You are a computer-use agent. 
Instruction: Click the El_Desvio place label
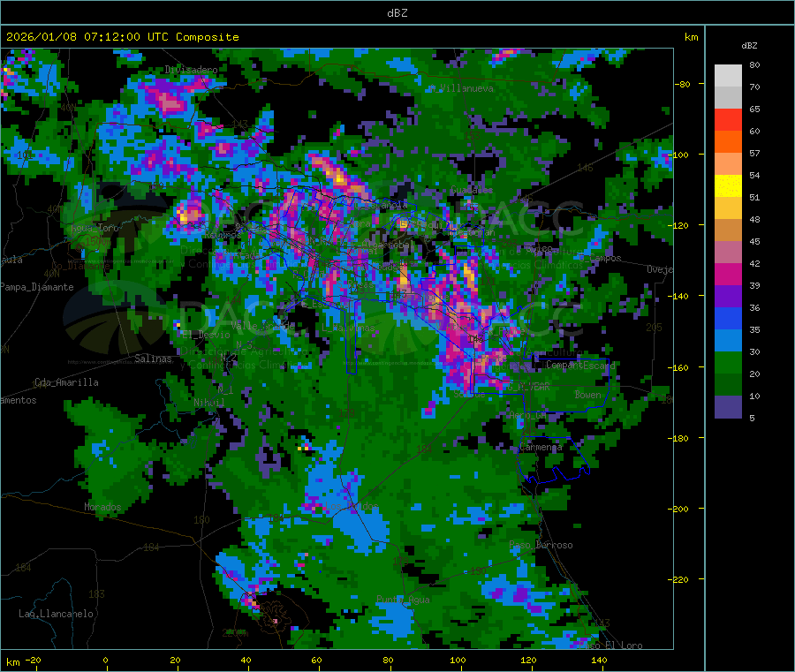[206, 335]
